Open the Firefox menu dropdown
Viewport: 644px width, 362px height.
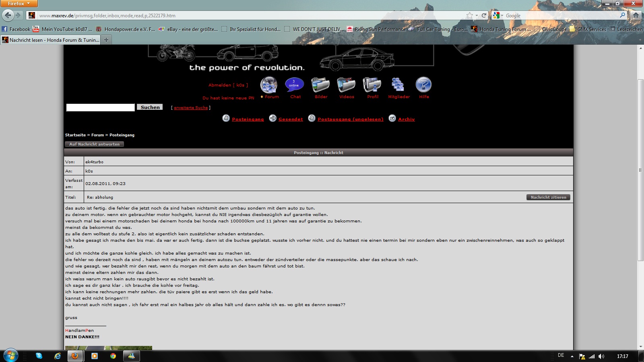[19, 3]
